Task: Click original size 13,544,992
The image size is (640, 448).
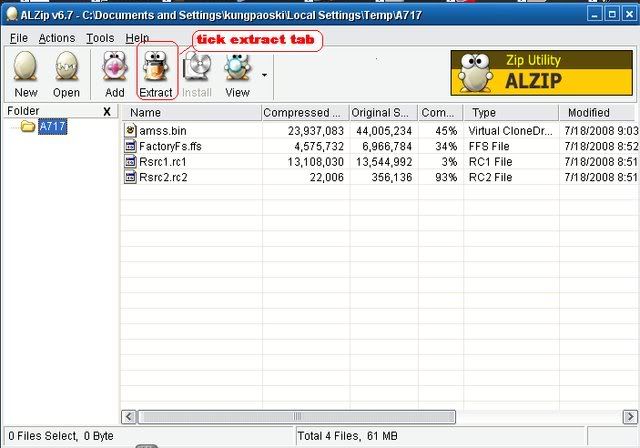Action: tap(384, 162)
